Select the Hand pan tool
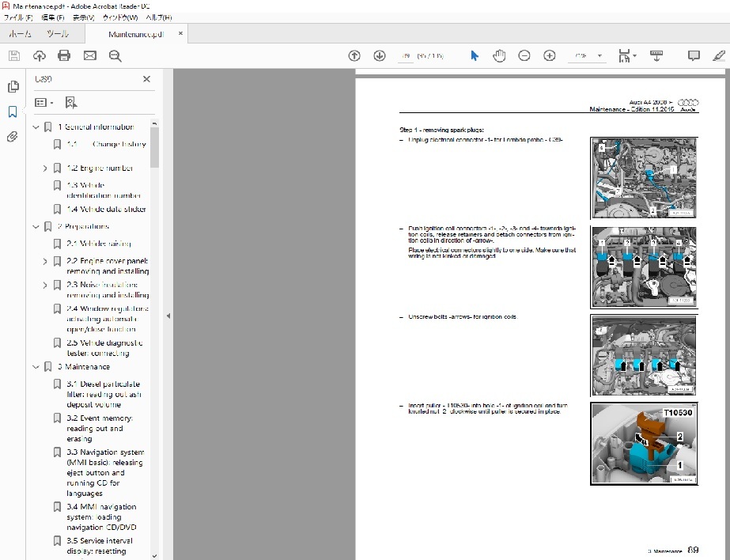 point(499,56)
